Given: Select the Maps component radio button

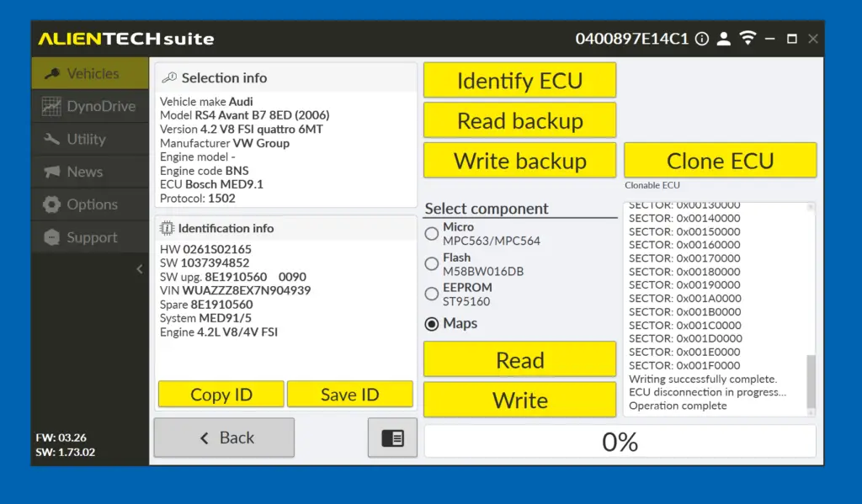Looking at the screenshot, I should pyautogui.click(x=432, y=324).
